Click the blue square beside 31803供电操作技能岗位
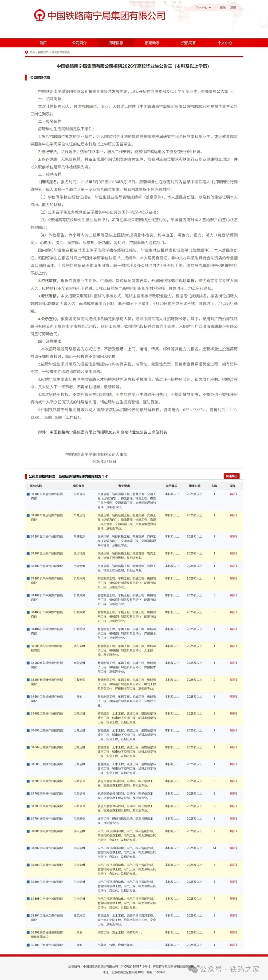The image size is (268, 980). point(28,865)
